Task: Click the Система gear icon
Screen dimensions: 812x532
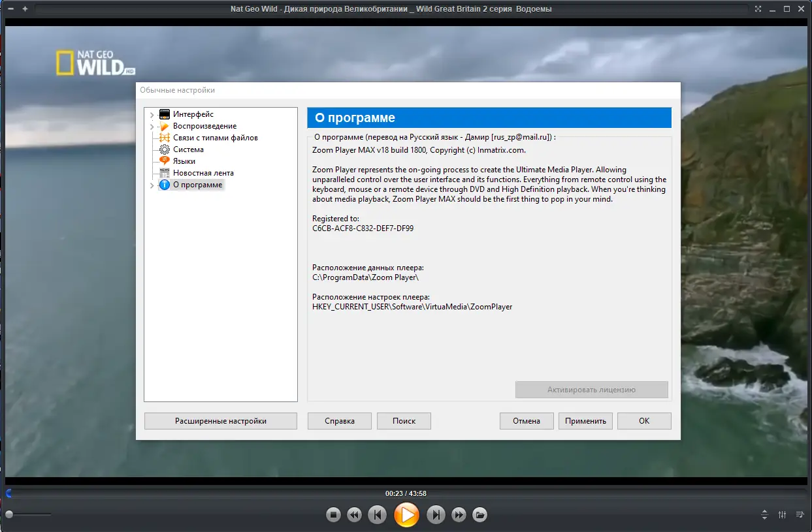Action: [165, 149]
